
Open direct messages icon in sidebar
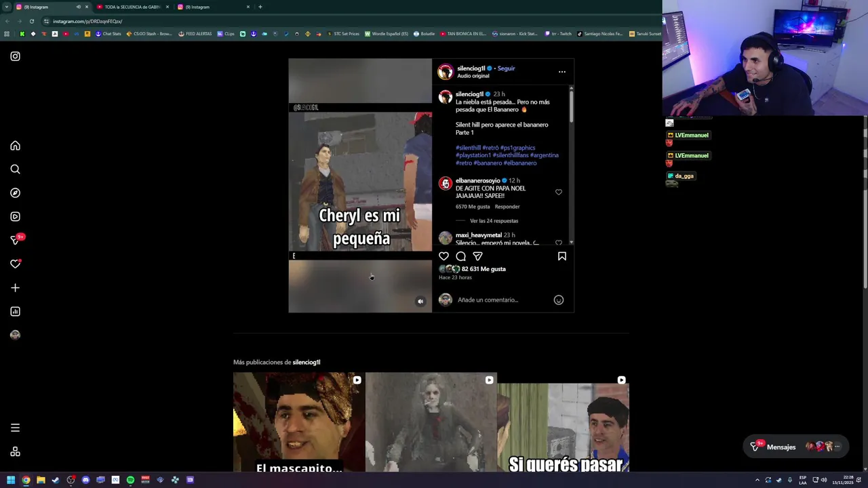click(15, 241)
